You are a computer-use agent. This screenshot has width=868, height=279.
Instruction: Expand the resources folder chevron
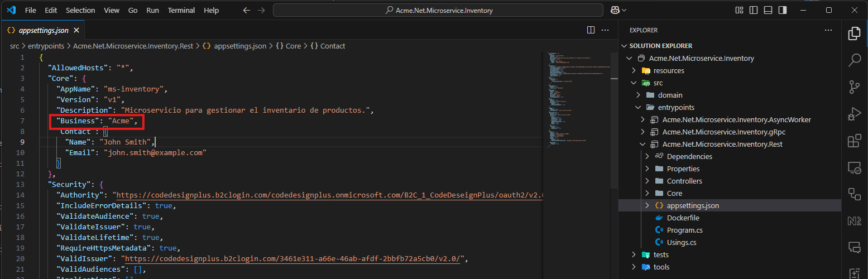(634, 70)
